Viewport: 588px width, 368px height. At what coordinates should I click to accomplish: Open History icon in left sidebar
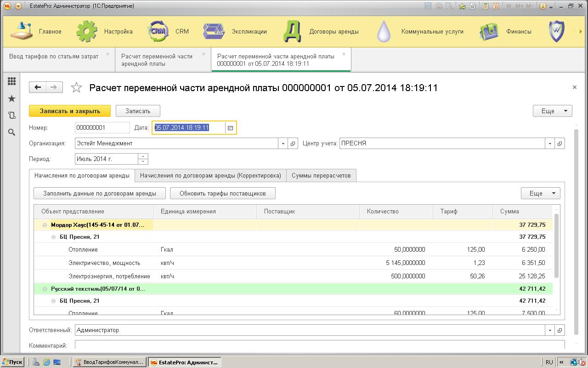tap(12, 115)
